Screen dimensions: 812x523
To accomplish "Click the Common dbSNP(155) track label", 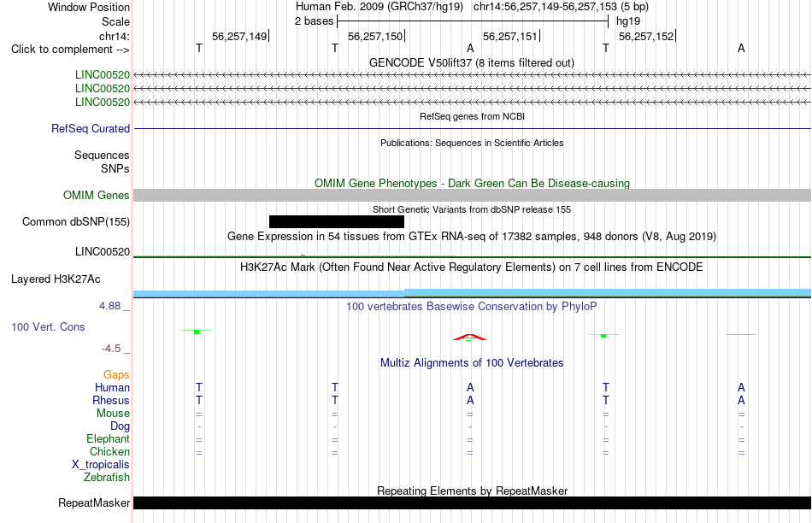I will click(x=76, y=221).
